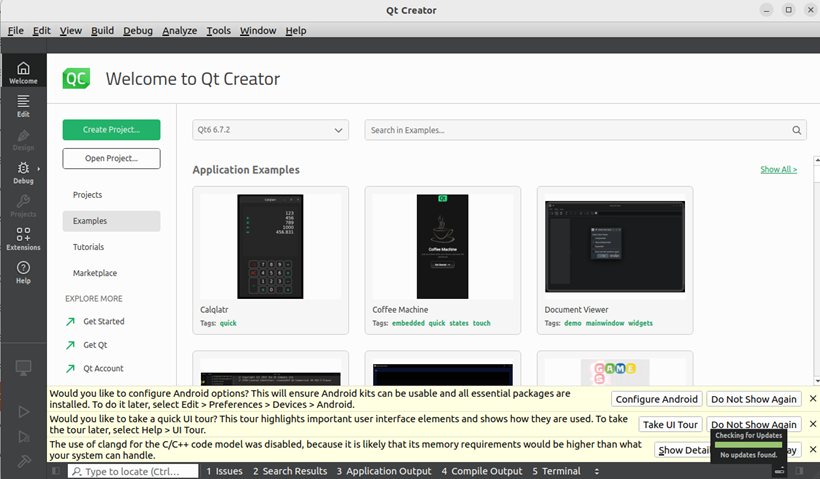Viewport: 820px width, 479px height.
Task: Select the Examples tab
Action: click(x=111, y=221)
